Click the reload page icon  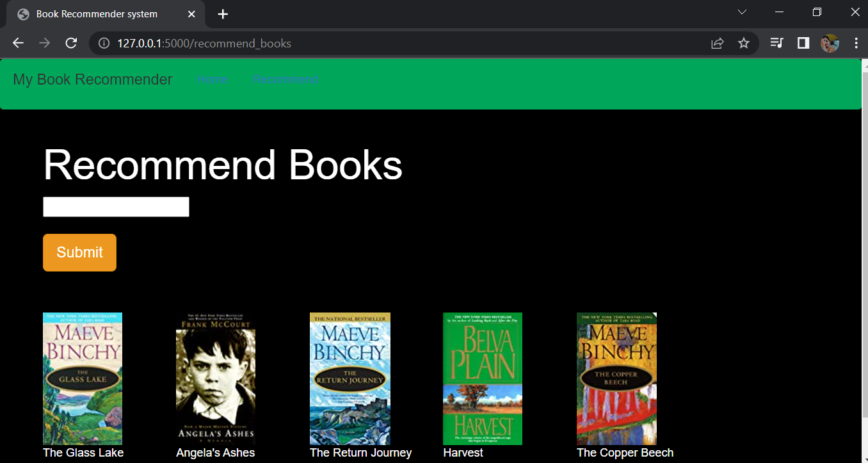71,43
